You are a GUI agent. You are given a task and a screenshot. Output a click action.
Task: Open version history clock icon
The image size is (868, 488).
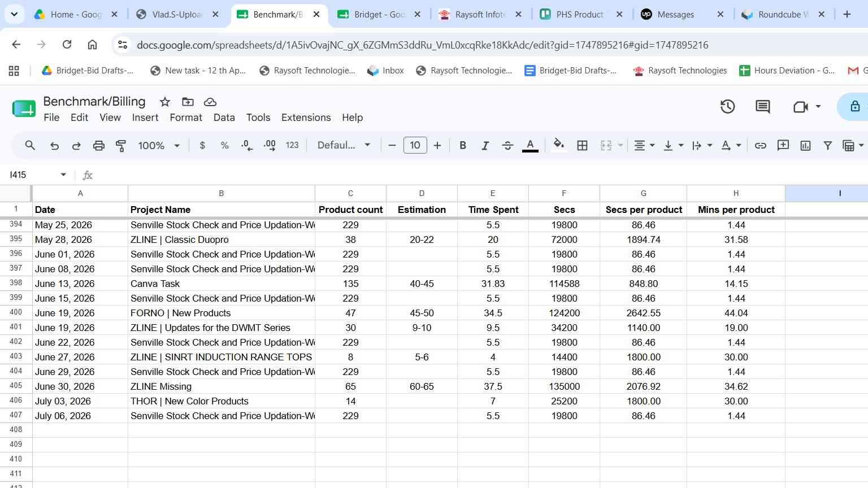point(727,107)
